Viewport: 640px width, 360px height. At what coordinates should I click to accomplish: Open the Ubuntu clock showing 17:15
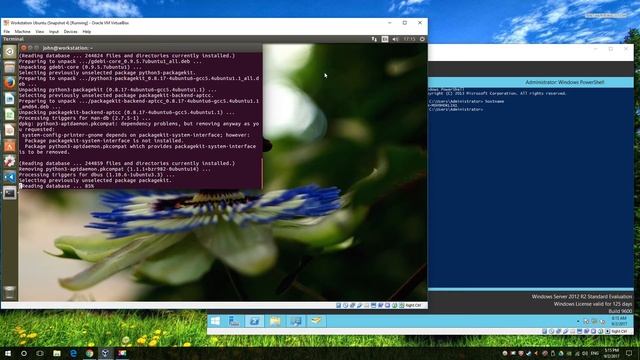[x=409, y=39]
